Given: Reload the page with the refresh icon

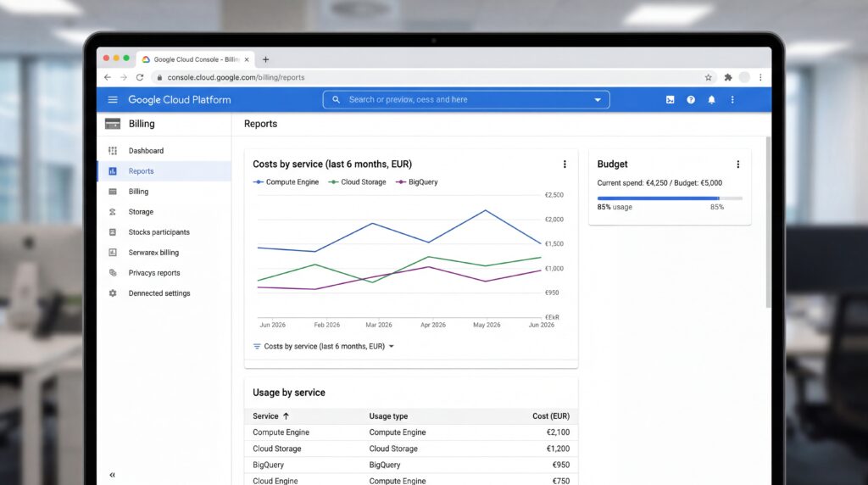Looking at the screenshot, I should [x=140, y=77].
